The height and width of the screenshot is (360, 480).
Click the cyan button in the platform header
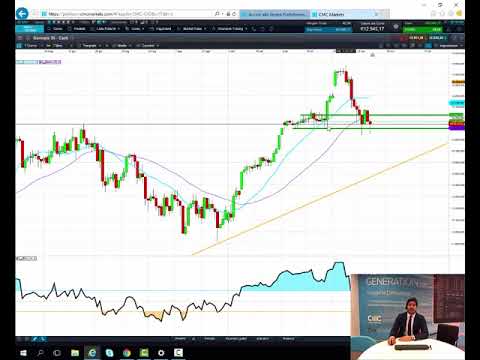29,29
